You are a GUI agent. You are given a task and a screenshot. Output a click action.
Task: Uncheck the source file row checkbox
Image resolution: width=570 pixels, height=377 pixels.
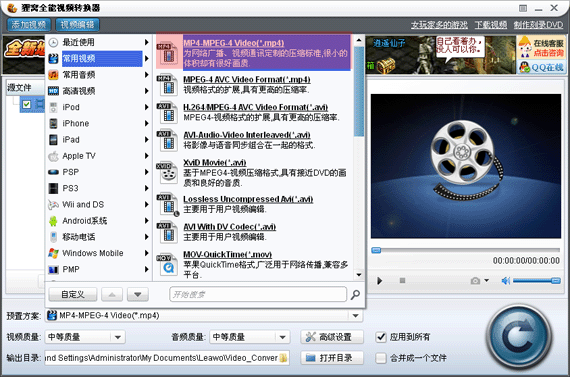26,105
